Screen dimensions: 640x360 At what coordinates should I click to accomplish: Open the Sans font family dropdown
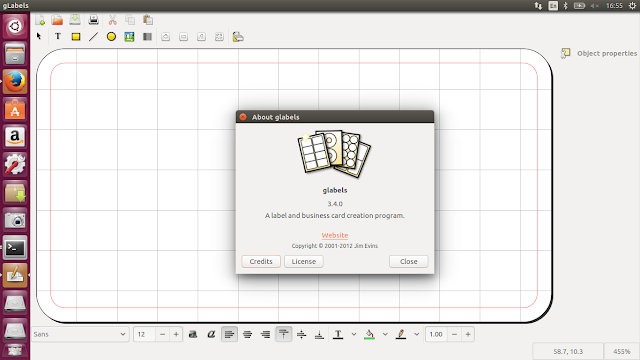coord(80,334)
